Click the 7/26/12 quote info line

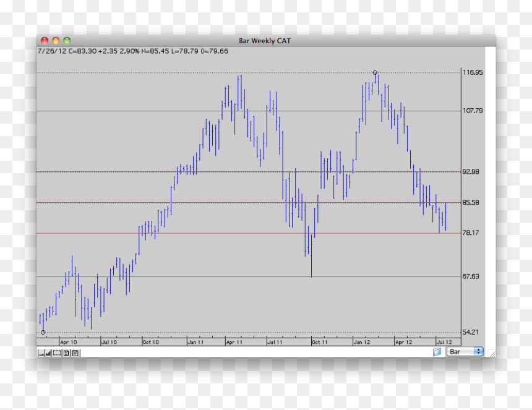[x=132, y=51]
